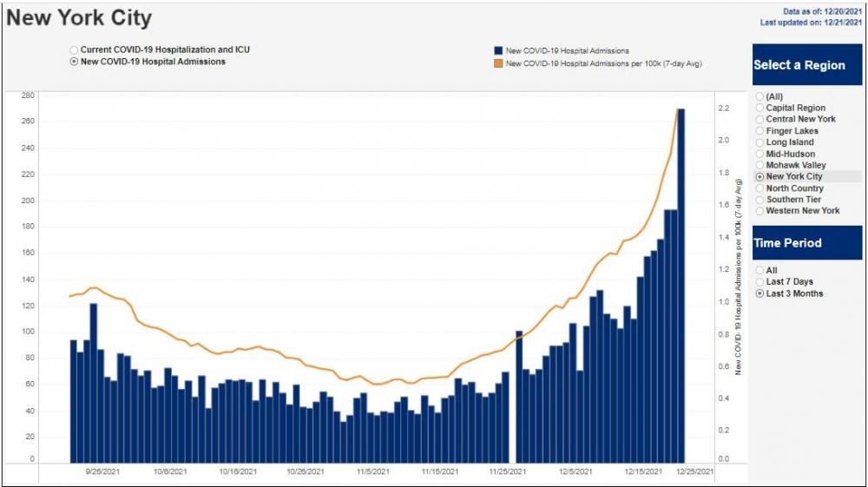Click the rotated right axis title
This screenshot has width=868, height=487.
point(738,277)
